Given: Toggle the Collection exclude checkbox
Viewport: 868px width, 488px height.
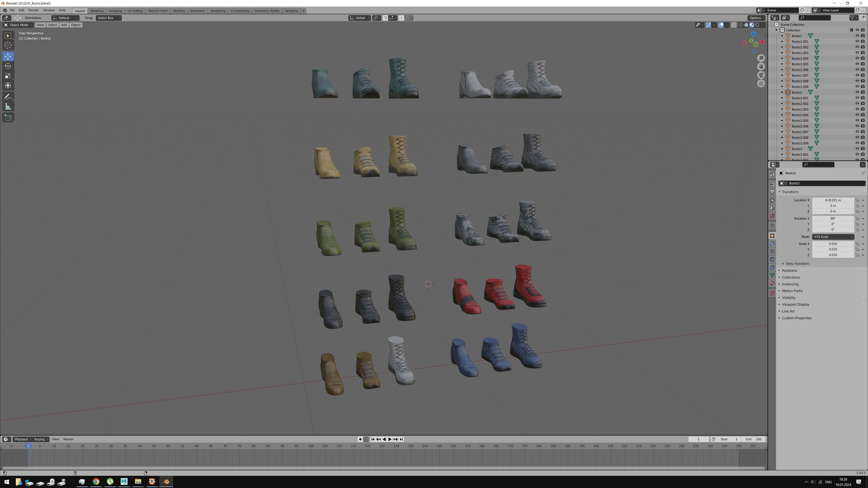Looking at the screenshot, I should click(x=851, y=30).
